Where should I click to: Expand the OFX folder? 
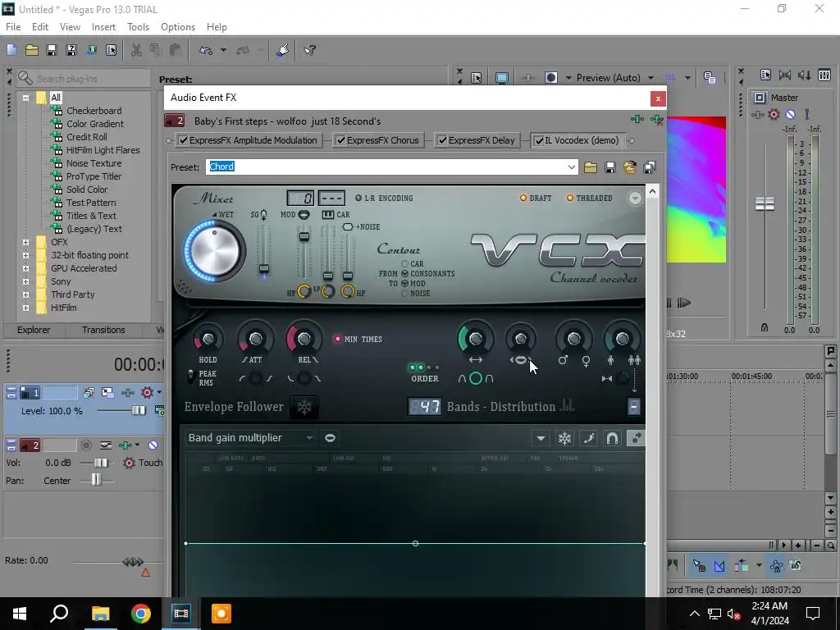[x=25, y=242]
